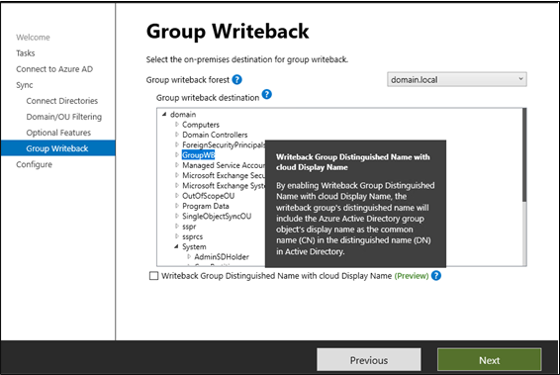Select the SingleObjectSyncOU item

click(216, 216)
